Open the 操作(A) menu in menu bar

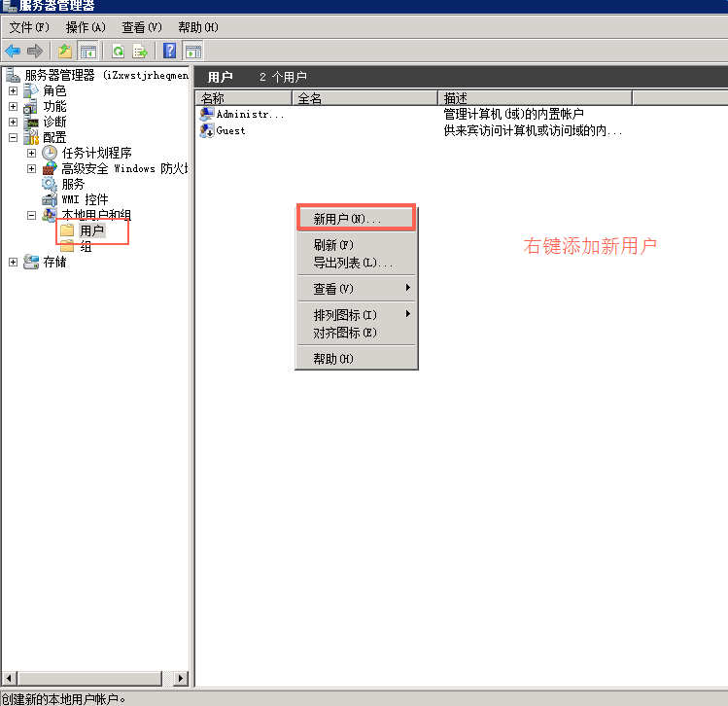pos(86,27)
